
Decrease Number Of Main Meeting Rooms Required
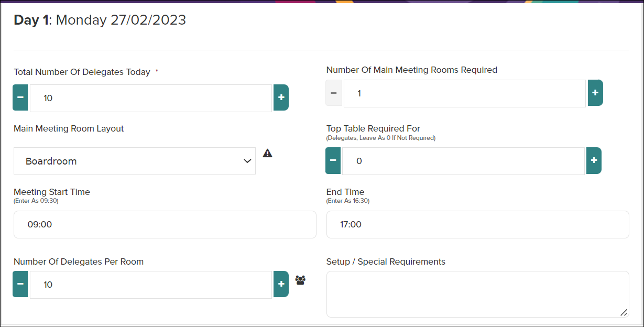334,93
